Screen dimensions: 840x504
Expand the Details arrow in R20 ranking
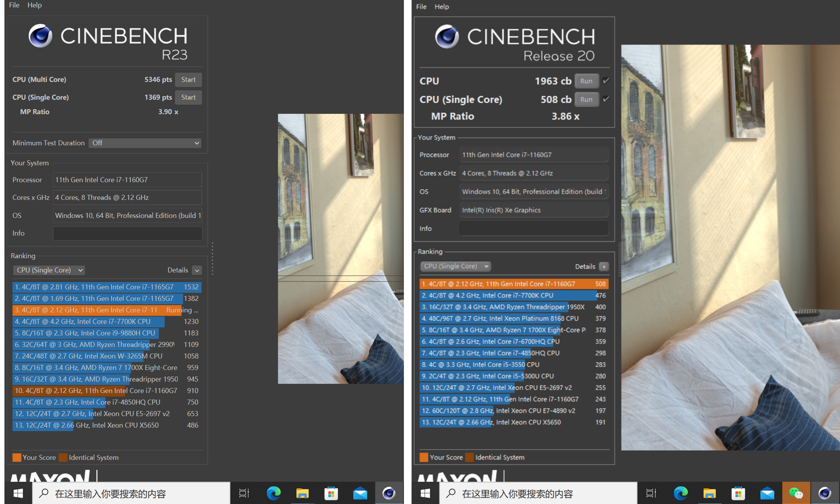pyautogui.click(x=604, y=266)
